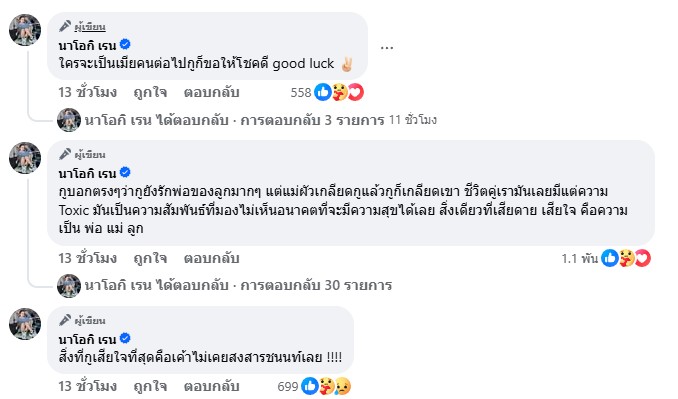
Task: Click the author pencil badge on third comment
Action: coord(65,320)
